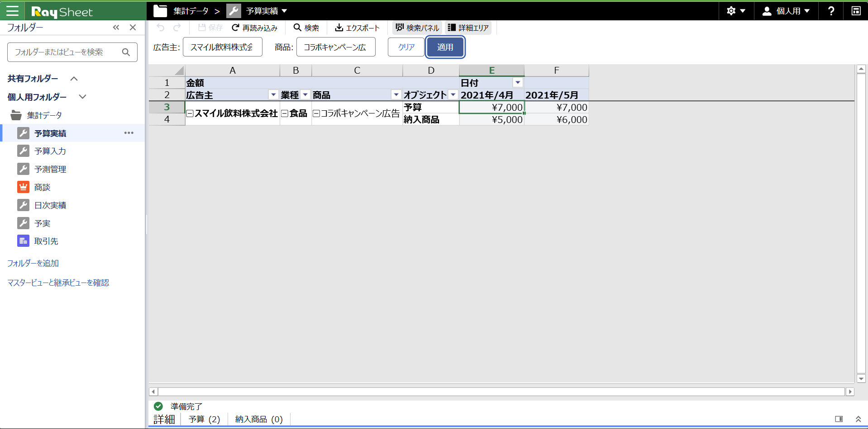Switch to the 納入商品 (0) tab
The width and height of the screenshot is (868, 429).
point(258,419)
